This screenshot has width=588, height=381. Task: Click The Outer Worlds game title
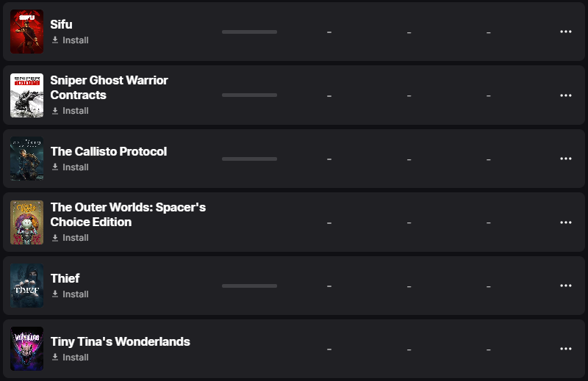click(128, 214)
